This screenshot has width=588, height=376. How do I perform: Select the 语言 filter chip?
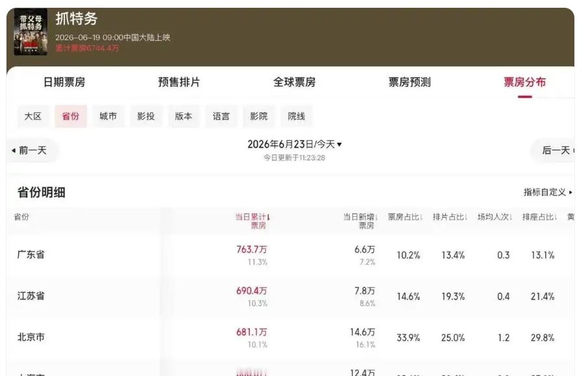coord(221,116)
